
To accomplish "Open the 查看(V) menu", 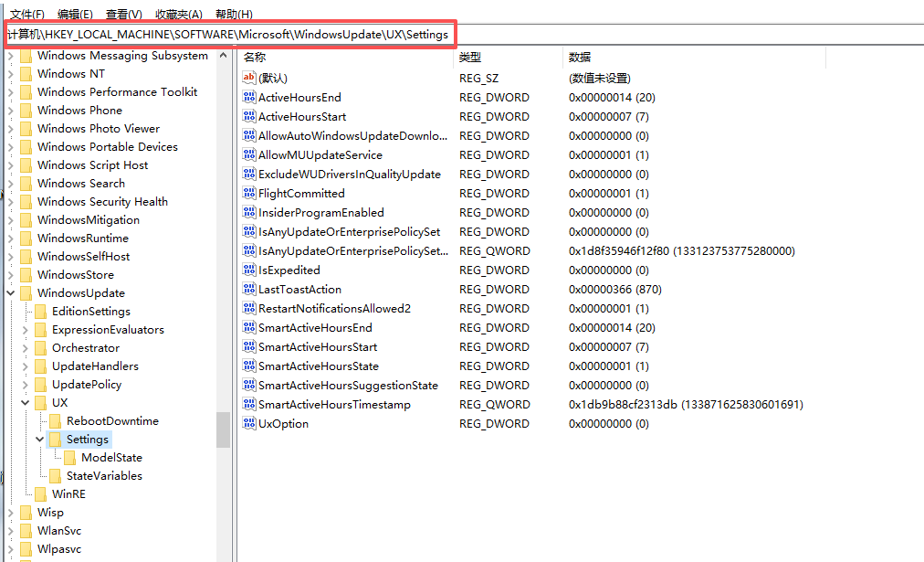I will tap(124, 14).
